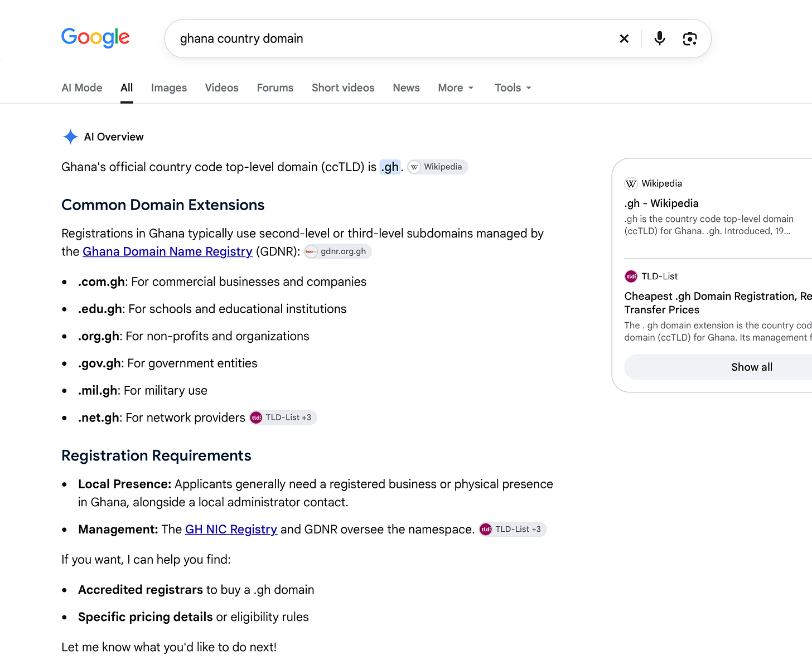Click the .gov.gh list item
812x660 pixels.
[167, 363]
